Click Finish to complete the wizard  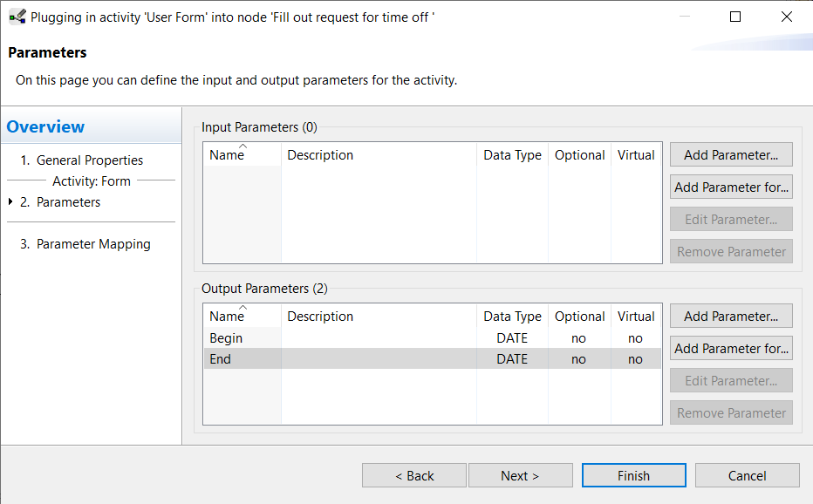(633, 475)
